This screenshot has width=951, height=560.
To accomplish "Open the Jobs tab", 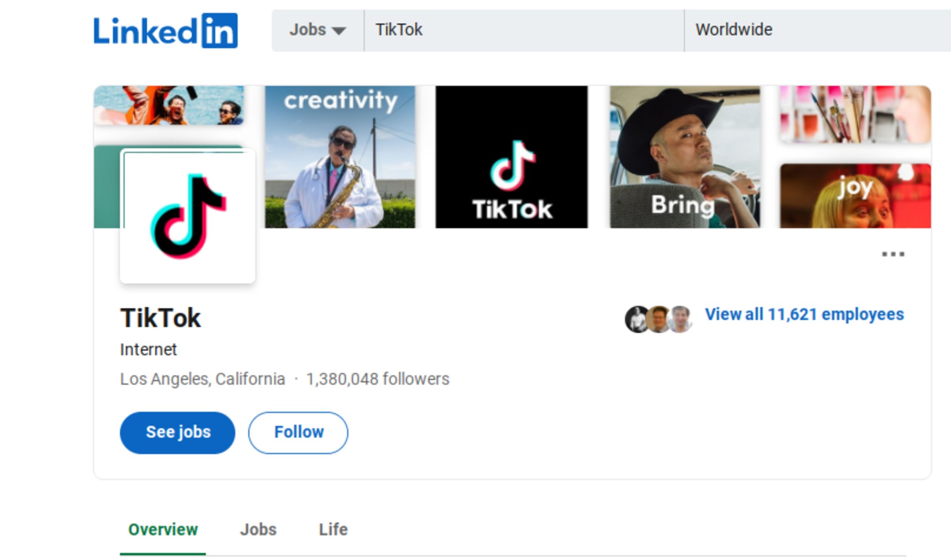I will pos(258,529).
